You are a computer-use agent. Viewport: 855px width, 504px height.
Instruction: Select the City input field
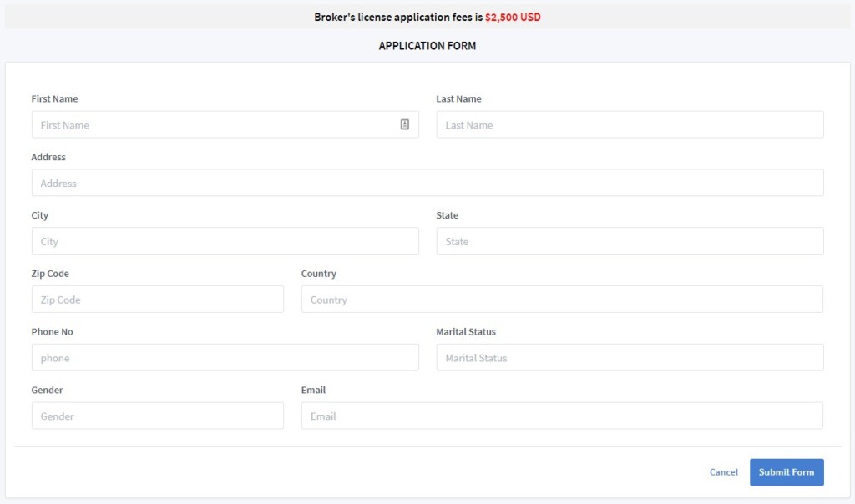pos(225,241)
